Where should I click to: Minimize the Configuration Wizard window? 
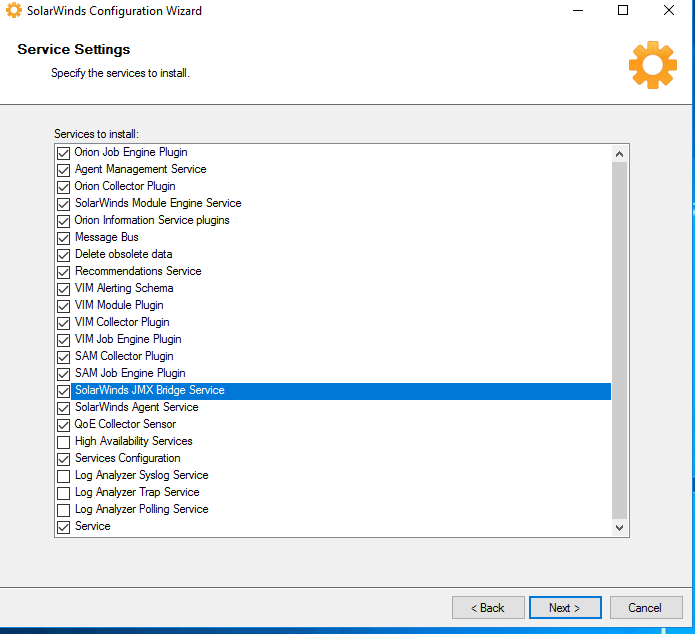point(578,10)
